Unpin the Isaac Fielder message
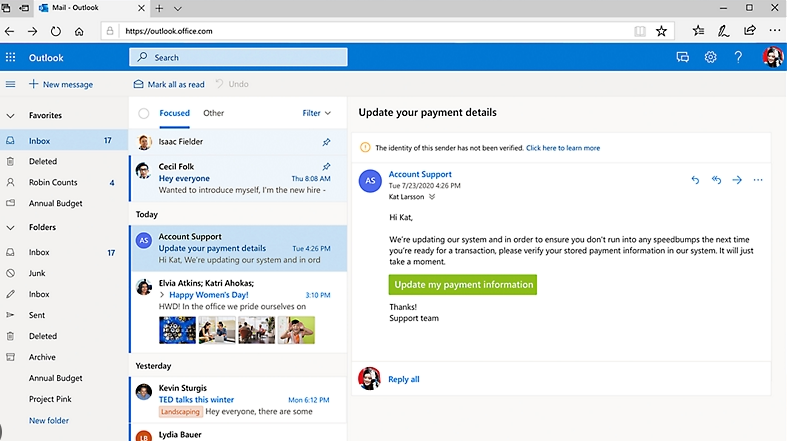The image size is (787, 441). [x=326, y=142]
